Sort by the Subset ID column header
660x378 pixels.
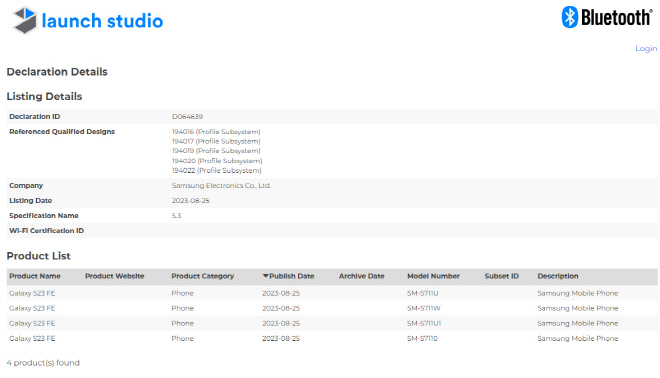point(501,276)
